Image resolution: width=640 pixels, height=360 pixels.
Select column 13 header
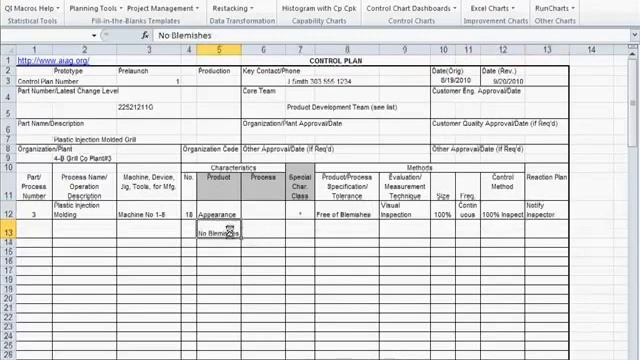click(x=547, y=50)
